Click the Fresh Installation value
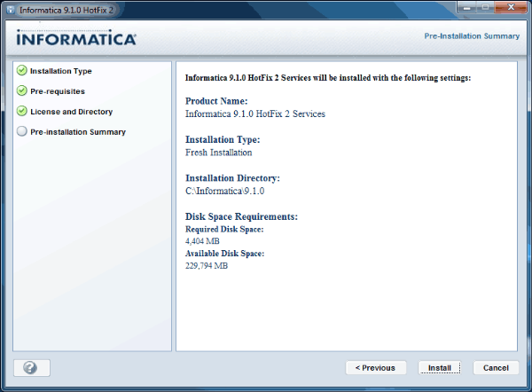Image resolution: width=532 pixels, height=392 pixels. (x=218, y=153)
